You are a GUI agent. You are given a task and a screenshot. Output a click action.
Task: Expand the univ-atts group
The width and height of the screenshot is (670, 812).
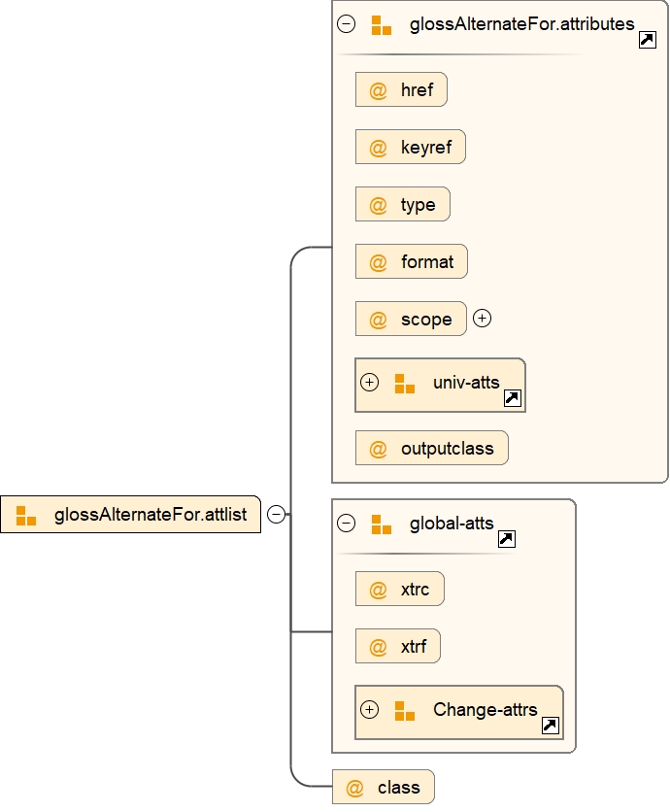click(x=369, y=382)
